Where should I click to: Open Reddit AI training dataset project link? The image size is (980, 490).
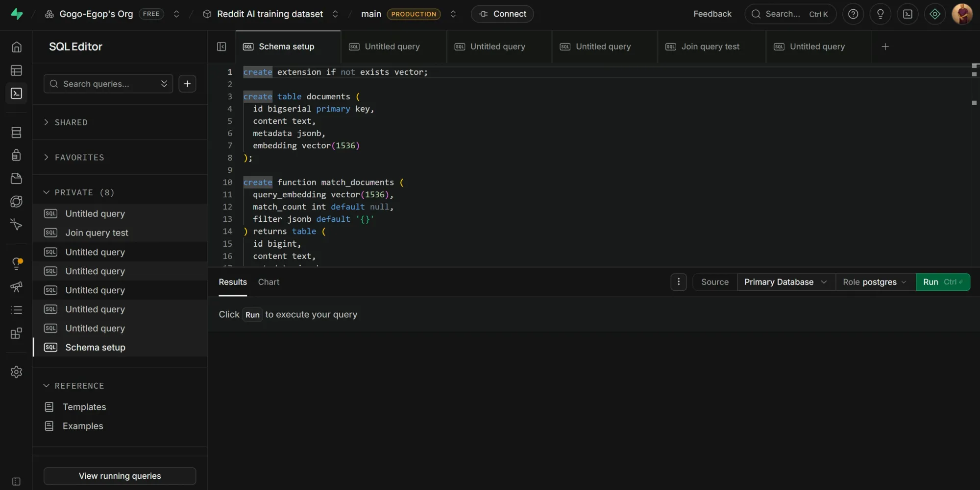(270, 14)
